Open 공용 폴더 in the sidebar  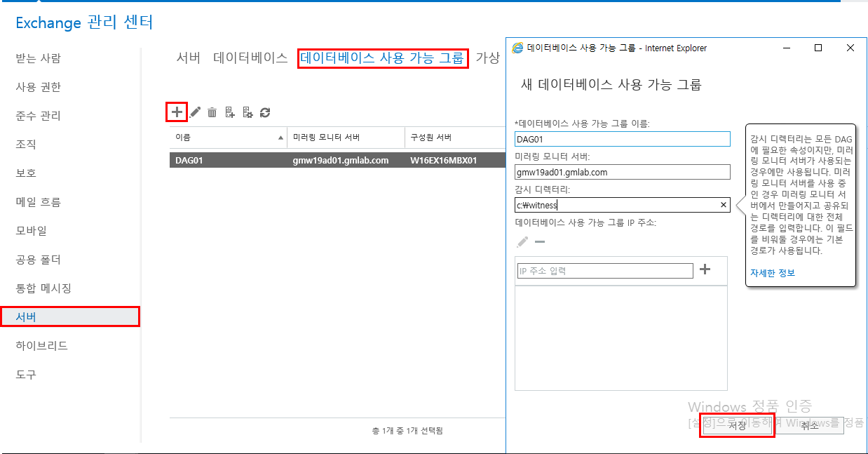[x=38, y=260]
